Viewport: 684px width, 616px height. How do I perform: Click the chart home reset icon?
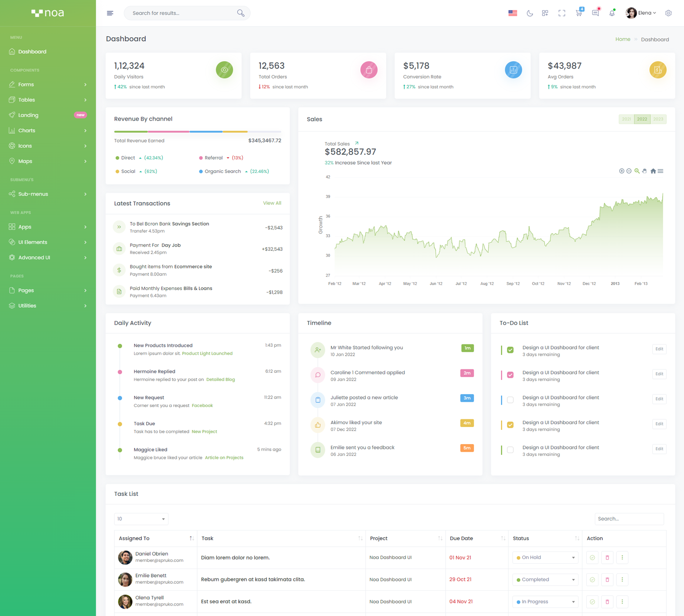653,171
